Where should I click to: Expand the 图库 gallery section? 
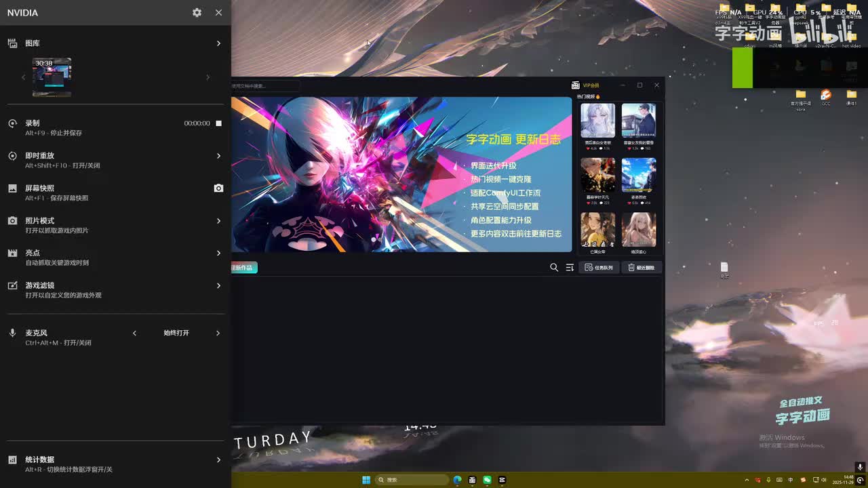click(218, 43)
